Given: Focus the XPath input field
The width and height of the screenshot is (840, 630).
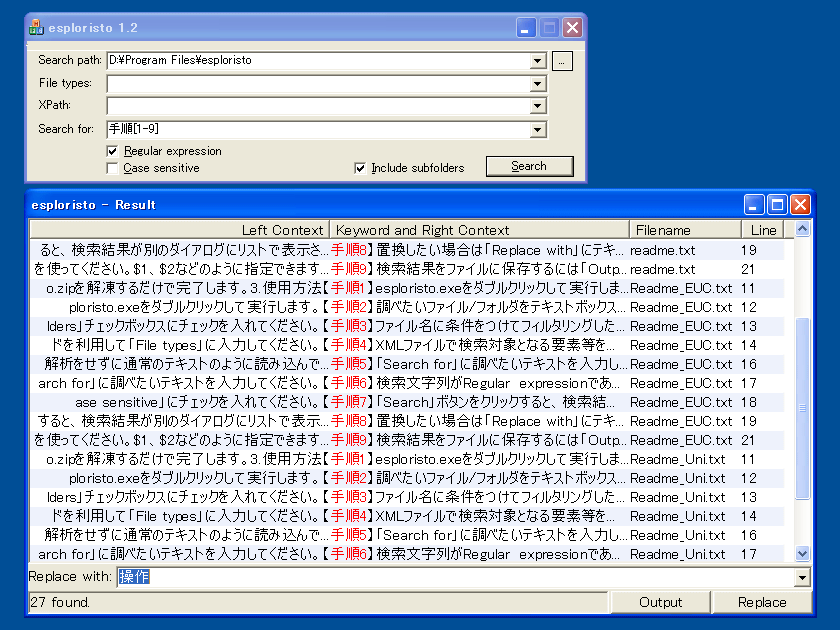Looking at the screenshot, I should 318,106.
